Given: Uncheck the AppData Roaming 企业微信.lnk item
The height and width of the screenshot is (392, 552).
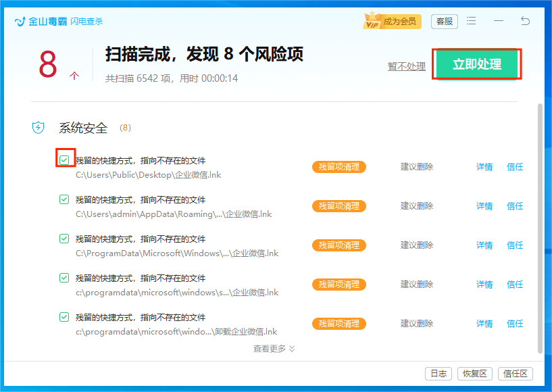Looking at the screenshot, I should tap(64, 199).
